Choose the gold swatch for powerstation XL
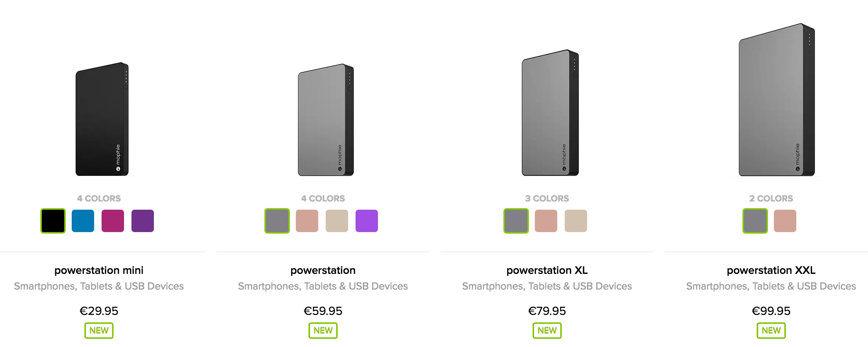 pos(576,221)
